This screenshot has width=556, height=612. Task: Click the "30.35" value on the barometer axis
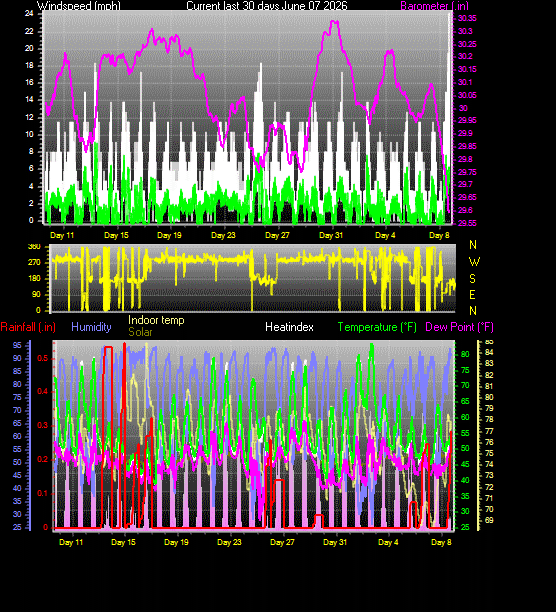[x=467, y=18]
